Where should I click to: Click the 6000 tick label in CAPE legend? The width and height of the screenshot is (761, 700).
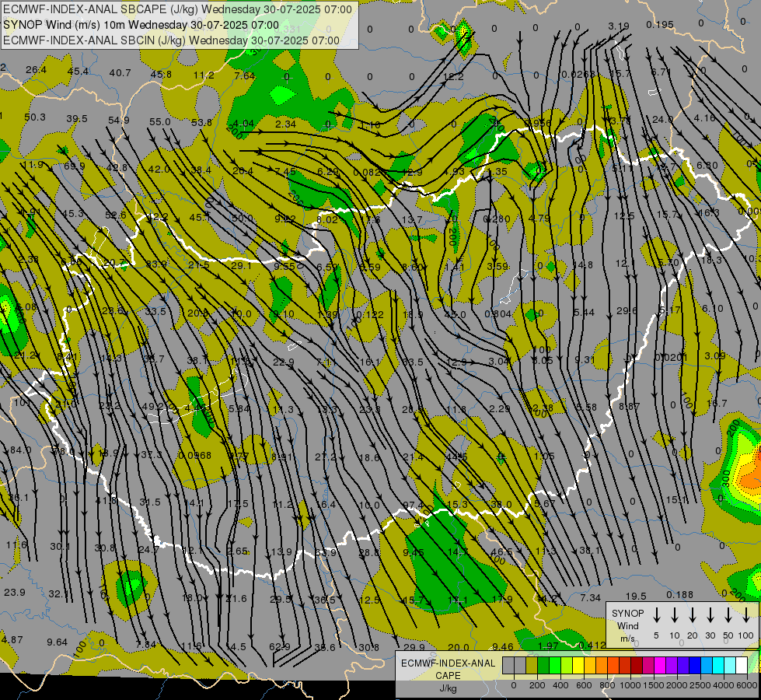[x=747, y=685]
